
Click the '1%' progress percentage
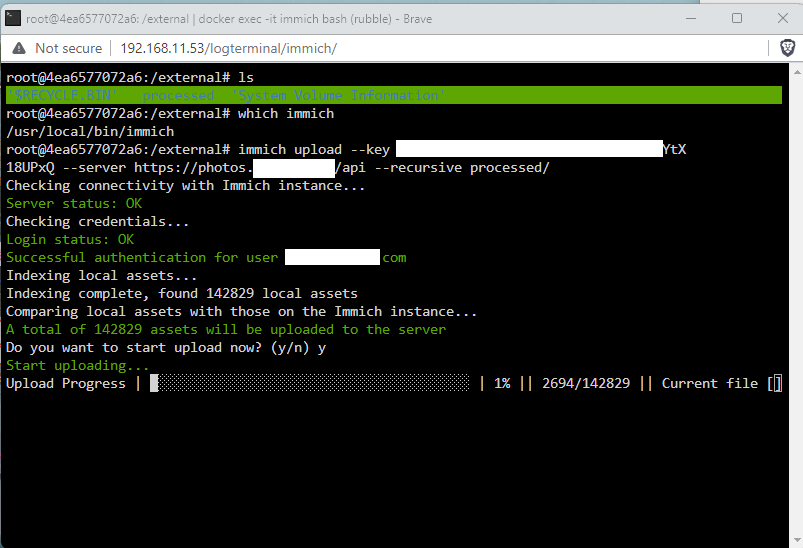[502, 383]
